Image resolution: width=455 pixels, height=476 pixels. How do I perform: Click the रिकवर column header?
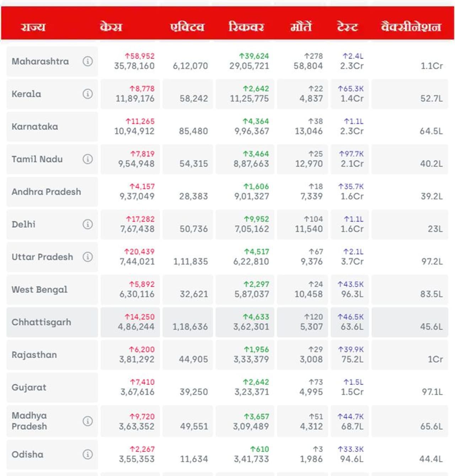(x=246, y=27)
